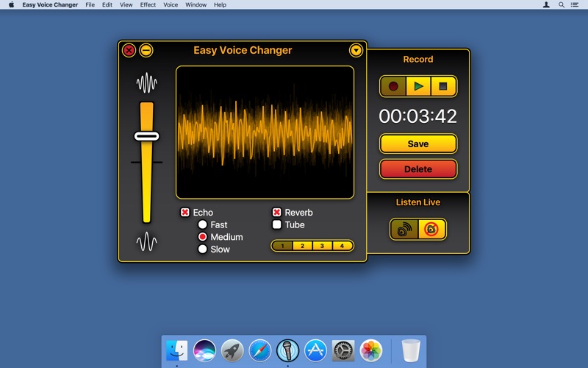Click high pitch waveform icon above slider
The height and width of the screenshot is (368, 588).
(x=147, y=82)
